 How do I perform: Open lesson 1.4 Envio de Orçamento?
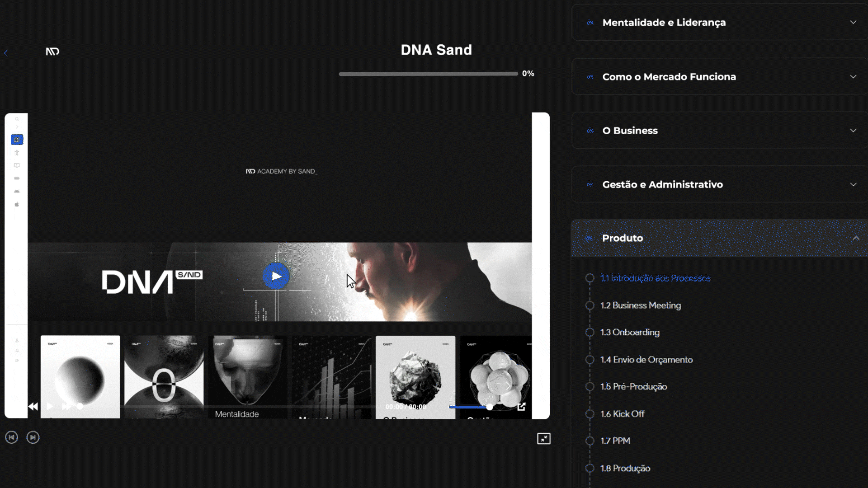[646, 360]
